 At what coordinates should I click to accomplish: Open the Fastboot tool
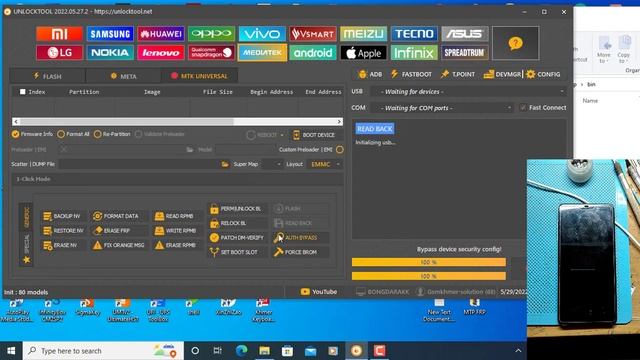[x=411, y=74]
